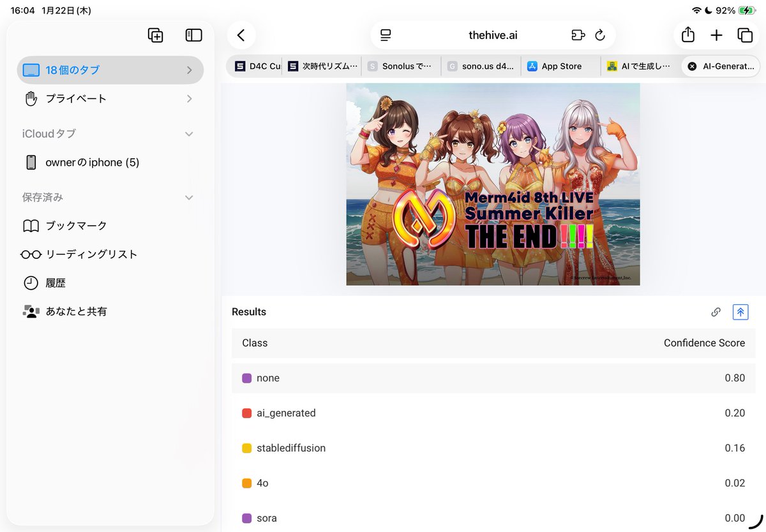This screenshot has width=766, height=532.
Task: Open new tab group icon in sidebar
Action: 155,35
